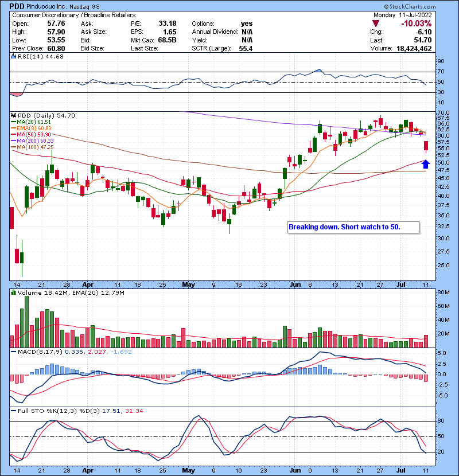Click the 80M volume axis label

coord(443,292)
